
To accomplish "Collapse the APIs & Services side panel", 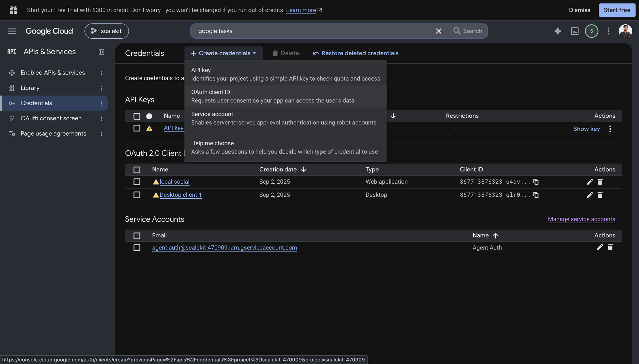I will [x=101, y=52].
